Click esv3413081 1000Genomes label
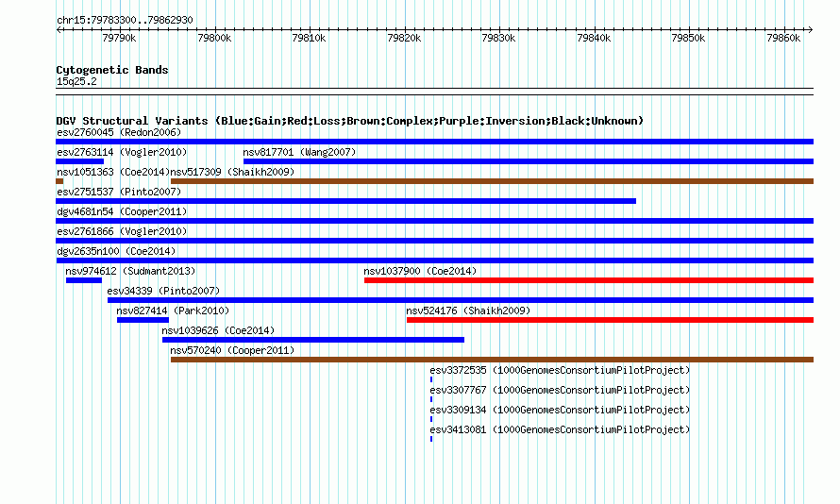840x504 pixels. coord(560,429)
